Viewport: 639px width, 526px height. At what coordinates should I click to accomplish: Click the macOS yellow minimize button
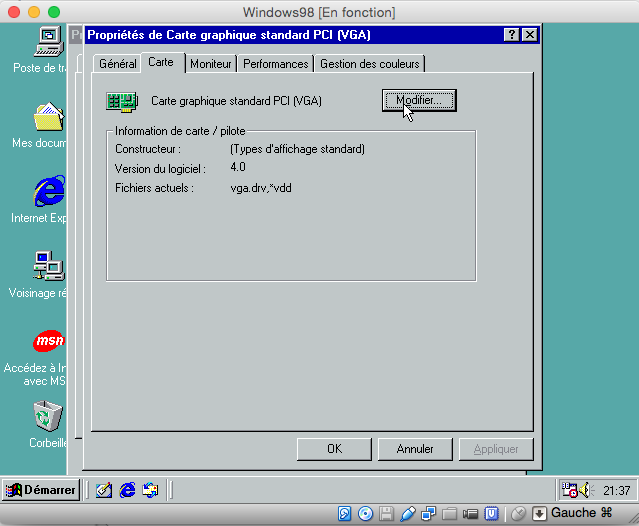(34, 12)
